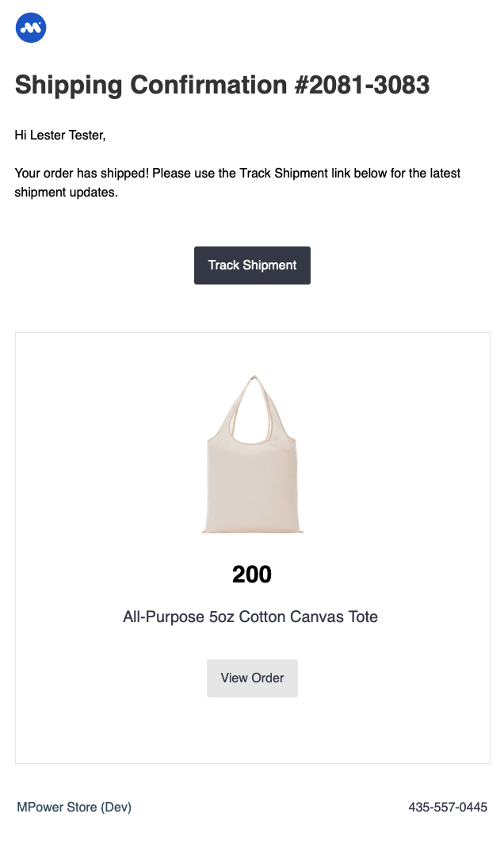Click the order number #2081-3083 in heading

362,84
